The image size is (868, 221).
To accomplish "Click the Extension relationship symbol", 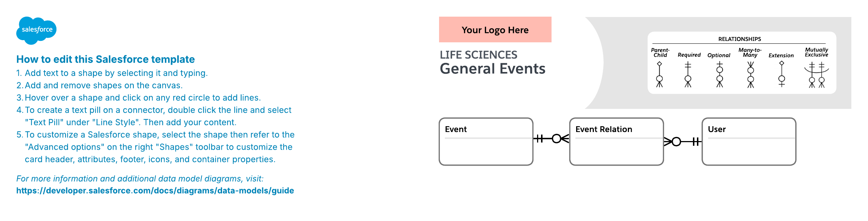I will (x=782, y=75).
